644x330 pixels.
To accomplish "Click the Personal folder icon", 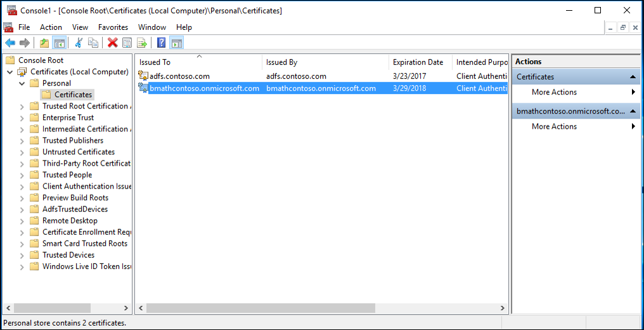I will (x=34, y=83).
